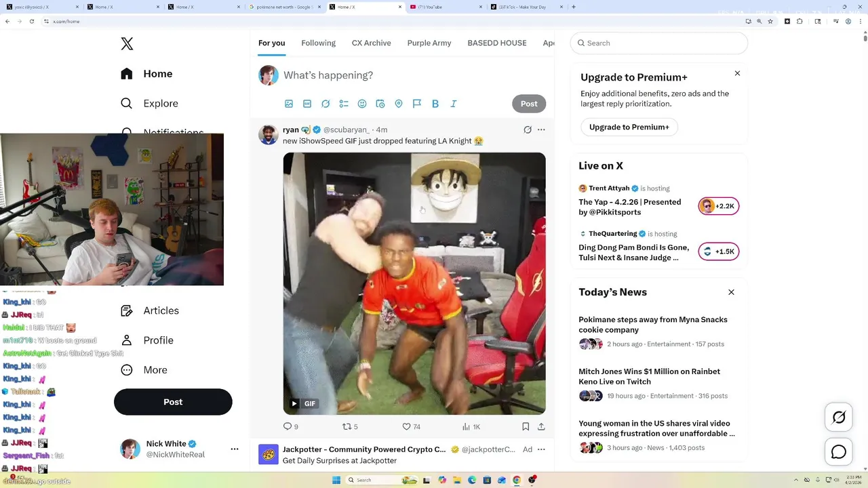
Task: Dismiss the Upgrade to Premium+ card
Action: click(737, 73)
